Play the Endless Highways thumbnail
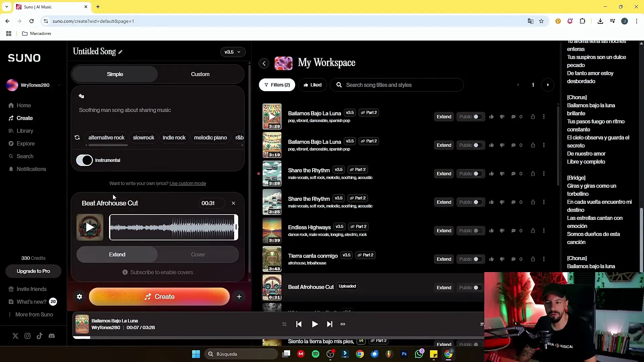This screenshot has width=644, height=362. coord(272,231)
